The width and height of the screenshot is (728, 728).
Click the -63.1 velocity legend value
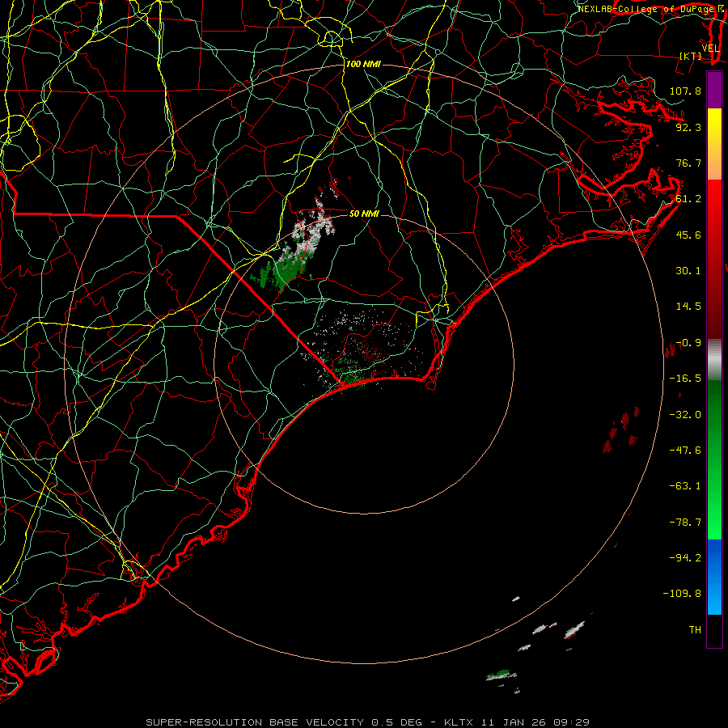pyautogui.click(x=685, y=486)
